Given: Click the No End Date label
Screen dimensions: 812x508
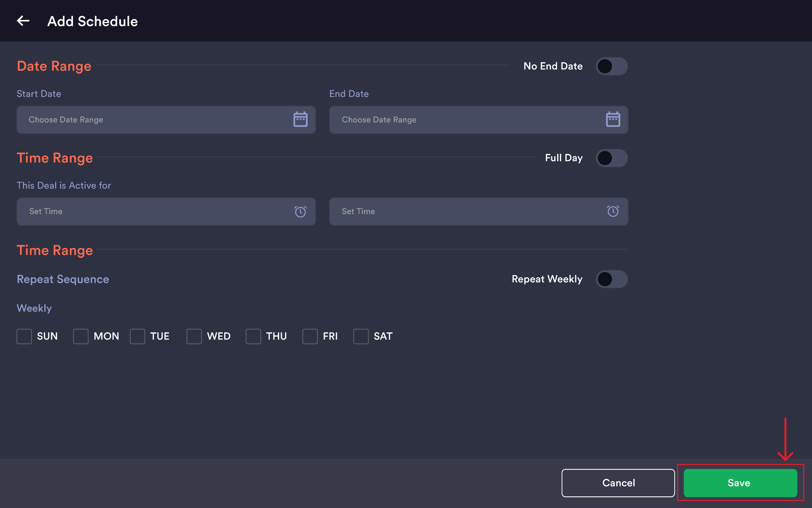Looking at the screenshot, I should click(x=553, y=66).
